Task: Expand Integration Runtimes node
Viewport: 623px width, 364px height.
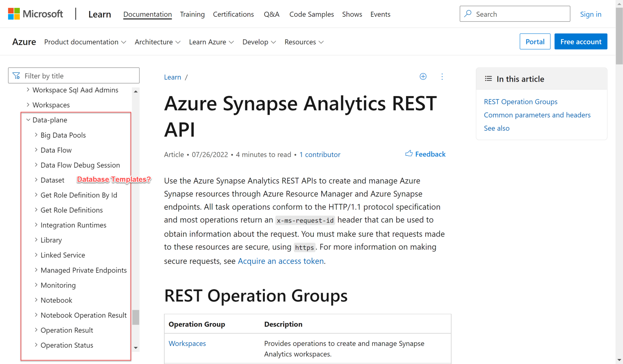Action: [x=36, y=225]
